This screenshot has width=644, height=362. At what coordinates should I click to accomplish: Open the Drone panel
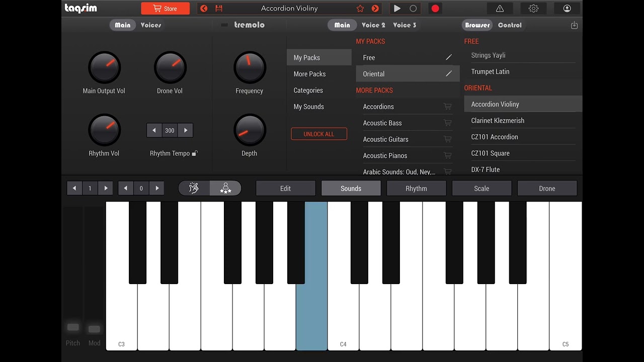[x=547, y=189]
